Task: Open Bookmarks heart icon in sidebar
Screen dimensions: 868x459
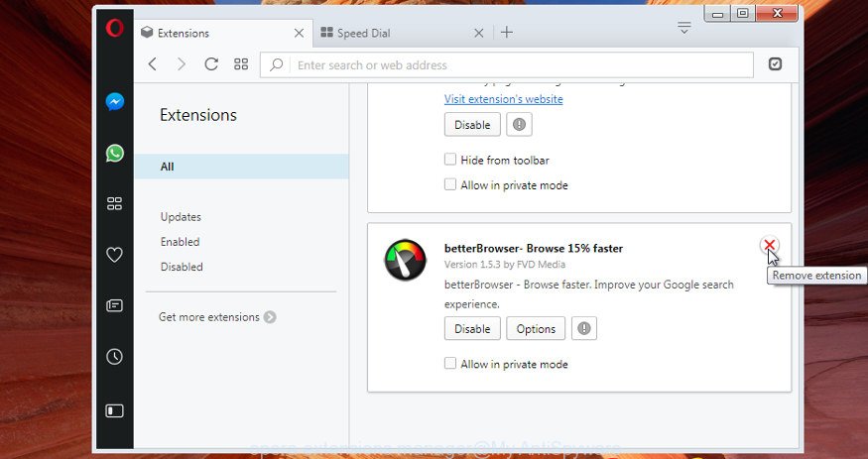Action: pos(115,255)
